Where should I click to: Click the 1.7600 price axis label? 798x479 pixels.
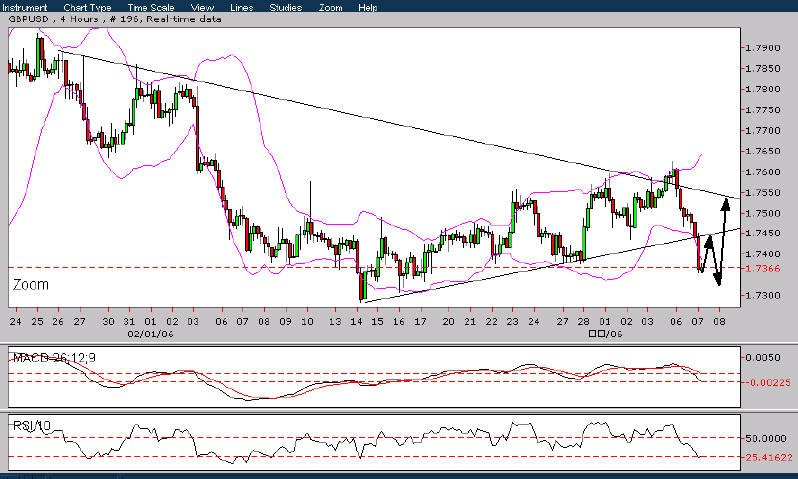(x=762, y=172)
